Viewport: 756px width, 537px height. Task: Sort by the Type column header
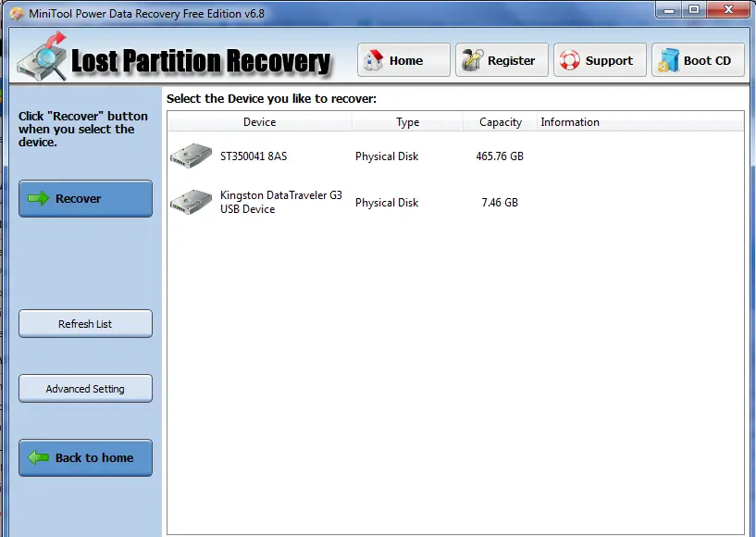tap(407, 122)
